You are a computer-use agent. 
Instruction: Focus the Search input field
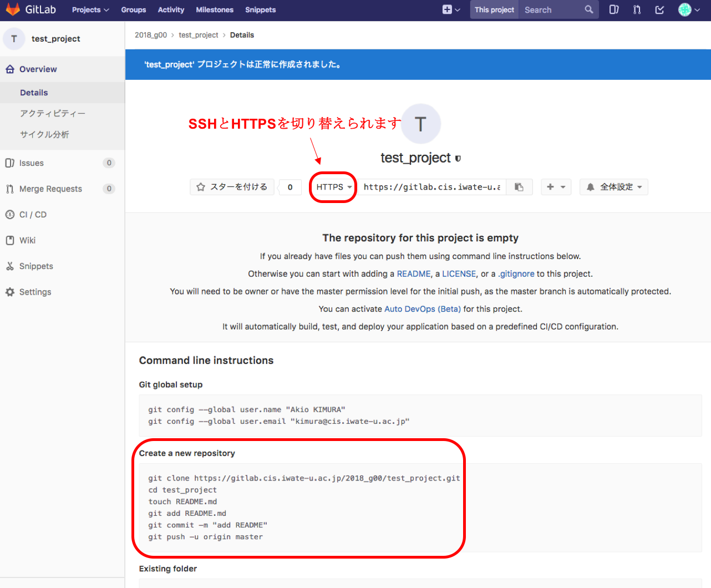(552, 9)
